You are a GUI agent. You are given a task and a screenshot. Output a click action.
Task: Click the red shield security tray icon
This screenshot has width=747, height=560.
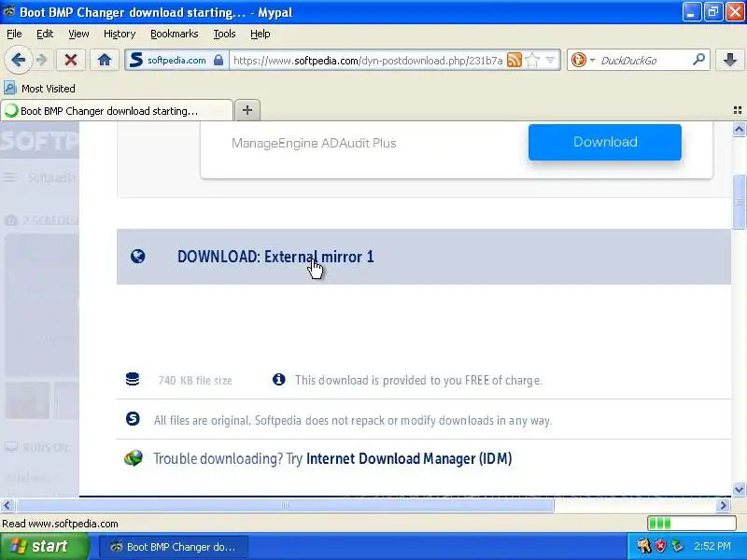[660, 546]
